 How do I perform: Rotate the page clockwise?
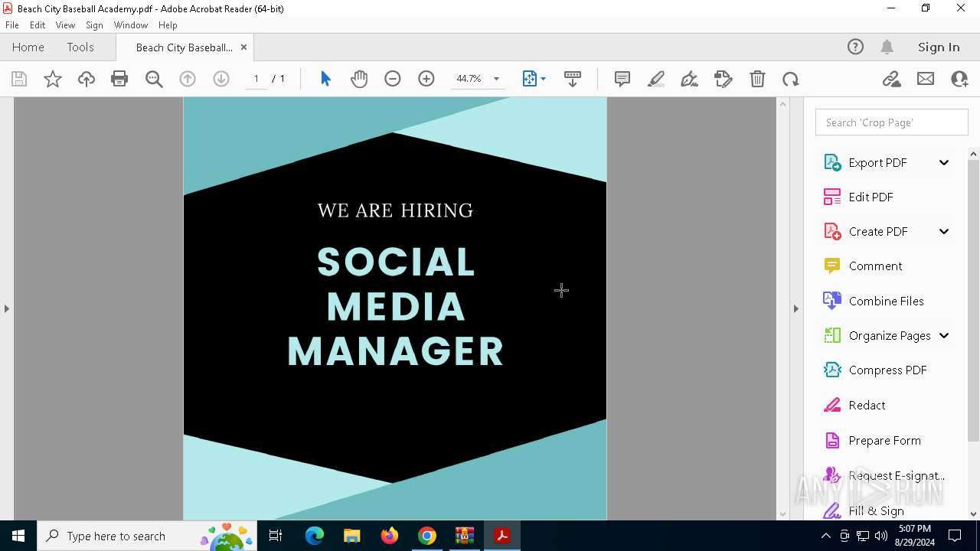click(x=791, y=79)
